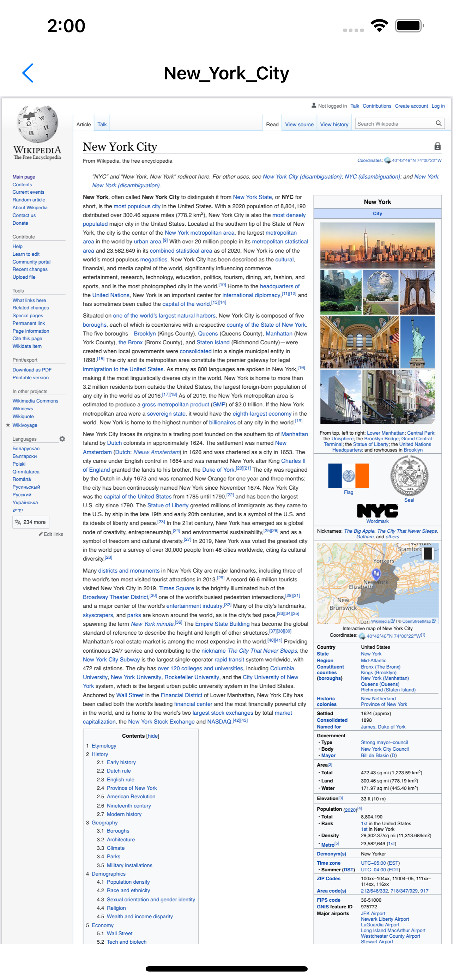The height and width of the screenshot is (980, 453).
Task: Hide the Contents table
Action: (152, 736)
